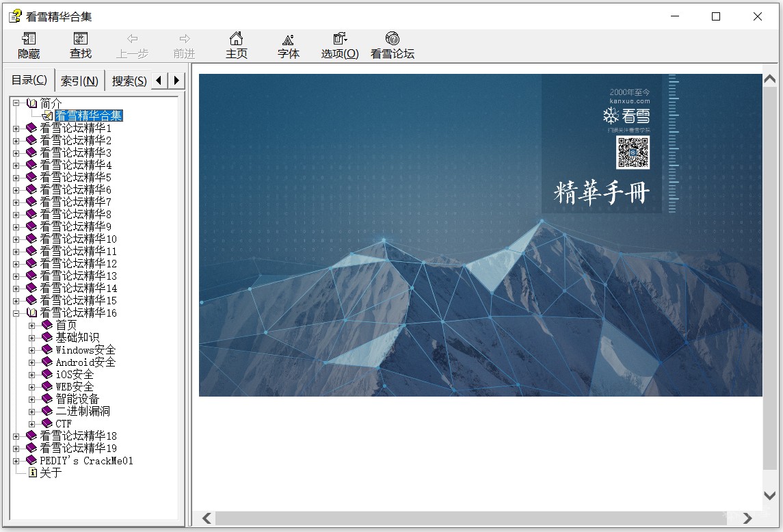Click the kanxue.com text on the cover
The width and height of the screenshot is (783, 532).
tap(630, 101)
